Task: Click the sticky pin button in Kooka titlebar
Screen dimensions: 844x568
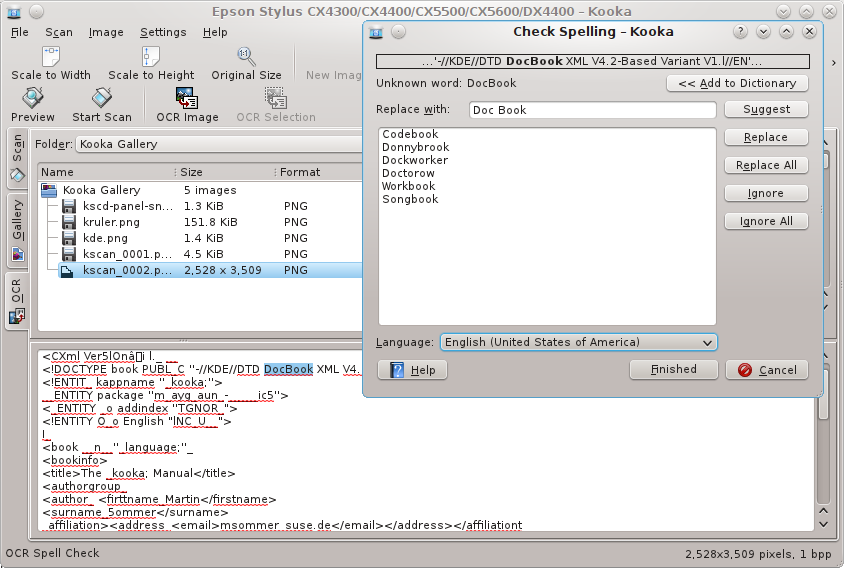Action: click(x=36, y=11)
